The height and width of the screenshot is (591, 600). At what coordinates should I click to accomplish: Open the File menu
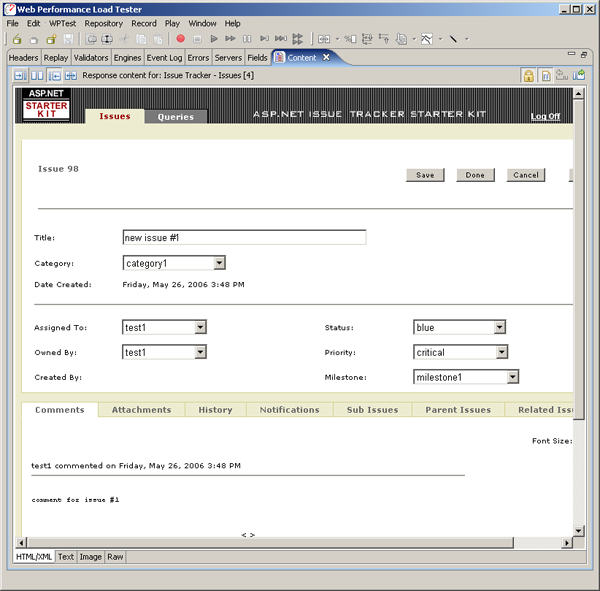(x=12, y=23)
